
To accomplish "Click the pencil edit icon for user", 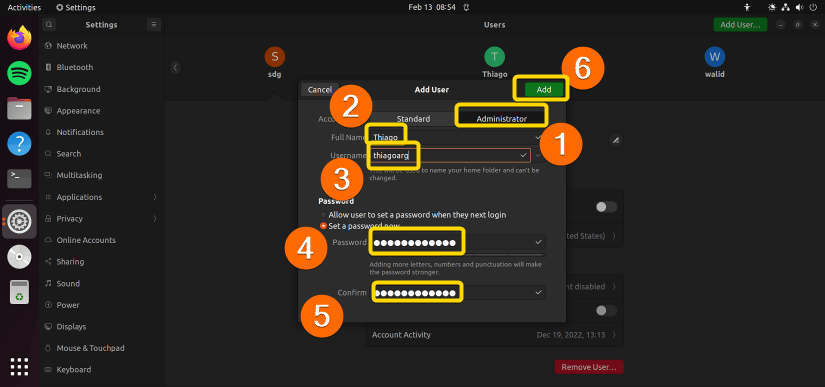I will tap(616, 140).
